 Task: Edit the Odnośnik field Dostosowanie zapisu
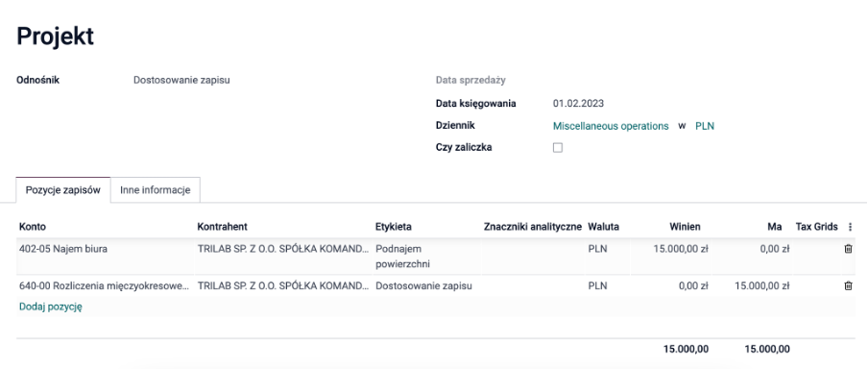tap(181, 80)
